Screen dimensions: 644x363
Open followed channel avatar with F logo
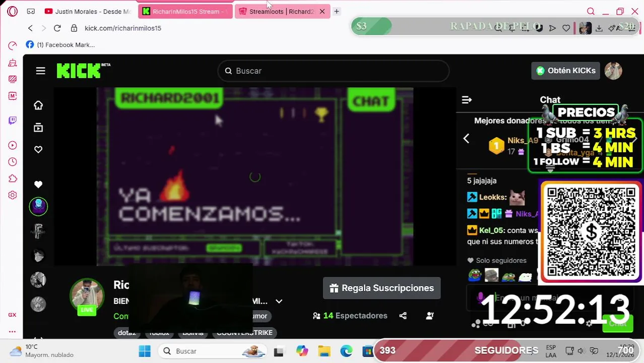[x=38, y=231]
